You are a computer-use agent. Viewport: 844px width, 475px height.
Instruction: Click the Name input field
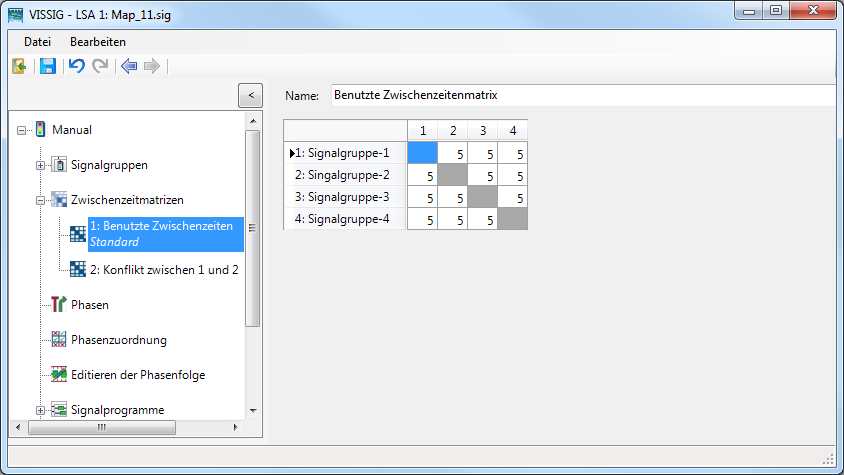(x=580, y=96)
